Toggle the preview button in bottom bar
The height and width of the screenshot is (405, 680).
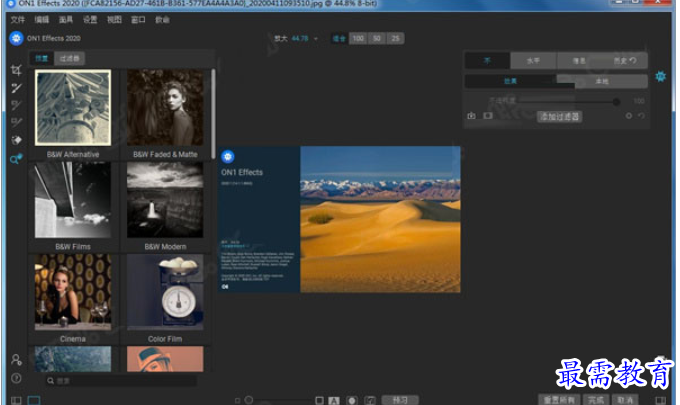[x=399, y=400]
